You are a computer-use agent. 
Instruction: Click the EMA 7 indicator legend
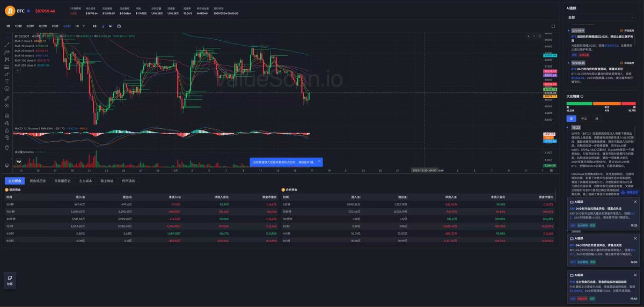pos(31,41)
